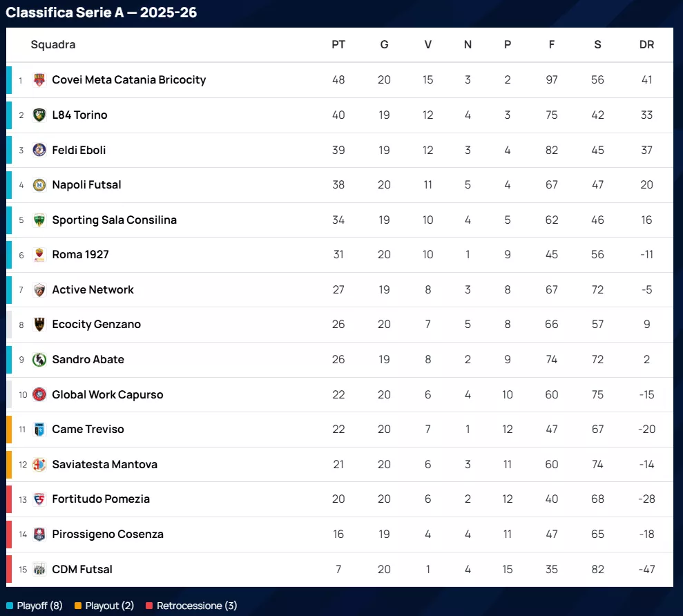Viewport: 683px width, 616px height.
Task: Click the Covei Meta Catania Bricocity team crest
Action: [x=39, y=80]
